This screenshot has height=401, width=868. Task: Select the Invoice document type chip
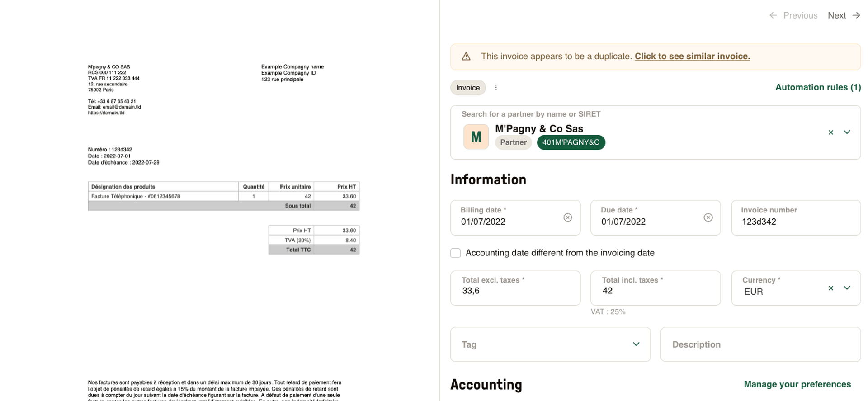point(468,88)
